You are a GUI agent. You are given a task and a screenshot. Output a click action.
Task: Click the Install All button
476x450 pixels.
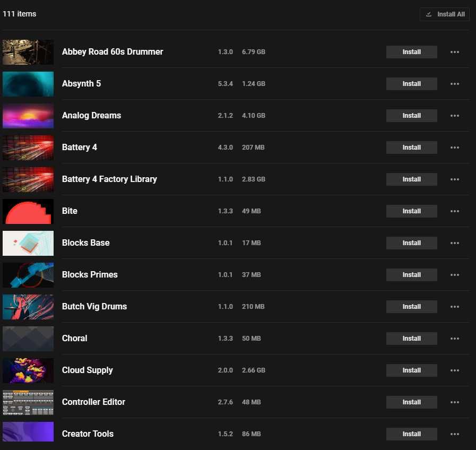point(445,14)
